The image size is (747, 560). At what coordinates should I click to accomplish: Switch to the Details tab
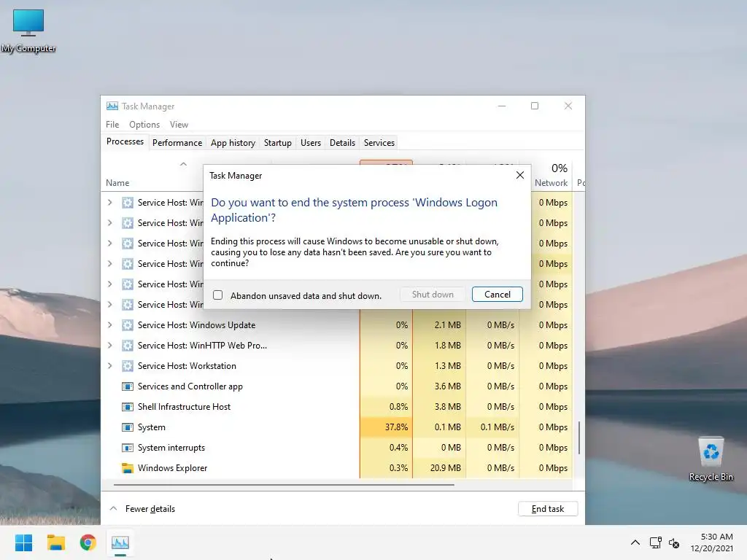(x=342, y=142)
